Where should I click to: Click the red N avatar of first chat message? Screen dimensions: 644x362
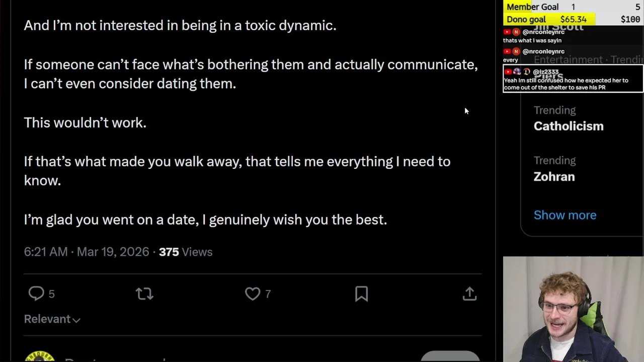pyautogui.click(x=516, y=32)
